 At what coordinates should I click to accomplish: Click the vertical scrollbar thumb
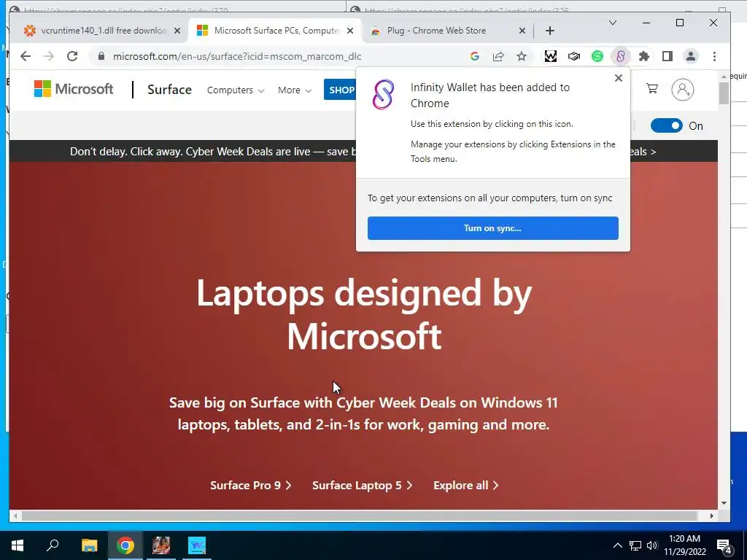[724, 93]
